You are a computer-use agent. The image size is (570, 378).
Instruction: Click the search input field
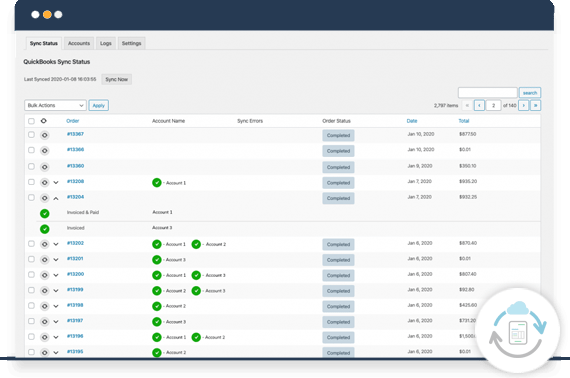[x=487, y=93]
